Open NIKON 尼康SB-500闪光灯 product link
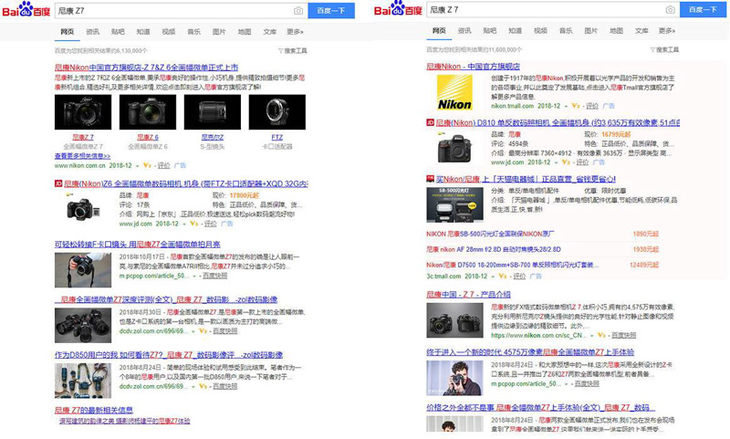 tap(490, 234)
